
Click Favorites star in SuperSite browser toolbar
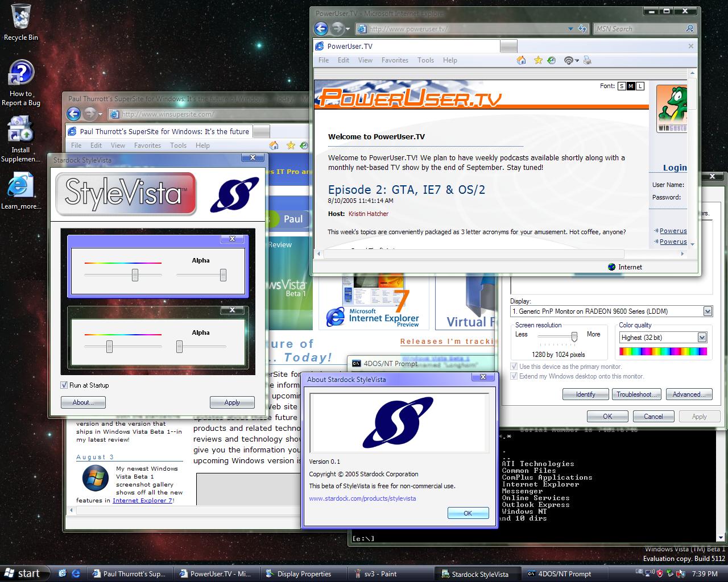coord(291,145)
